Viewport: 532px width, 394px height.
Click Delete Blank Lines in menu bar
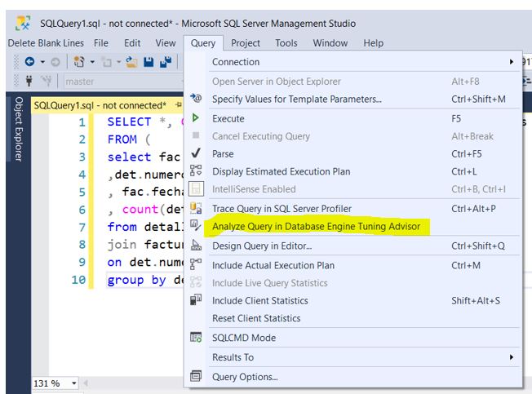point(46,43)
